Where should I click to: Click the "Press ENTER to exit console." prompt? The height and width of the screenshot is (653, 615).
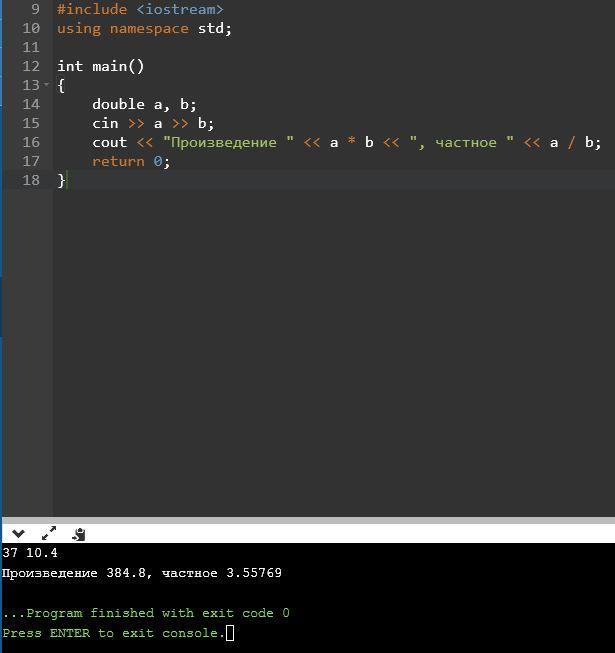[113, 633]
